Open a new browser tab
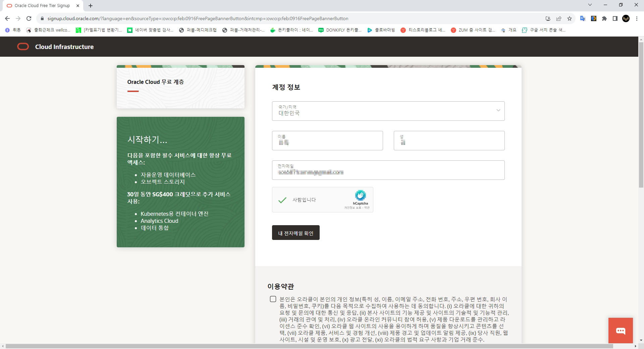 click(x=91, y=6)
